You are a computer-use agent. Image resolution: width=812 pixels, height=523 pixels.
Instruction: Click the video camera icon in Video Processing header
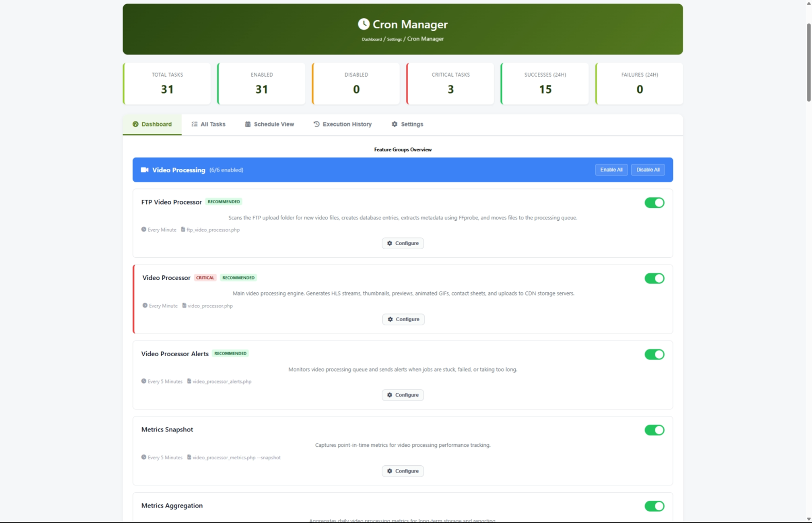tap(145, 170)
